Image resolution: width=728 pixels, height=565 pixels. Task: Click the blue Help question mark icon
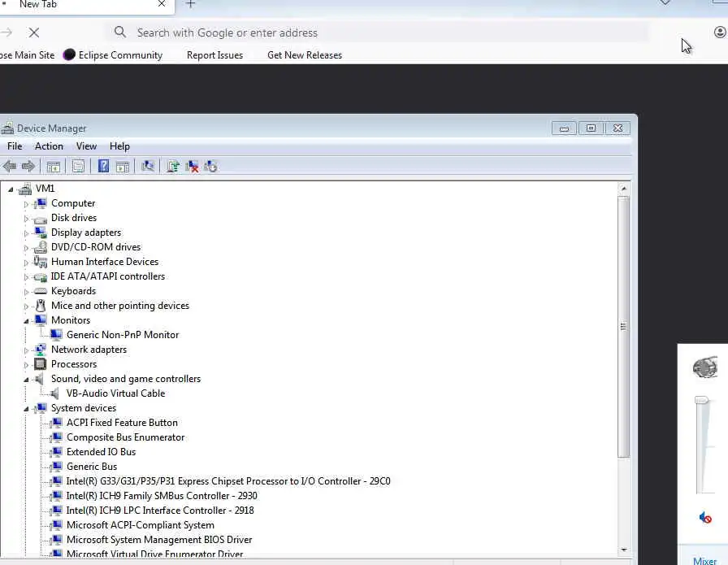click(x=103, y=166)
